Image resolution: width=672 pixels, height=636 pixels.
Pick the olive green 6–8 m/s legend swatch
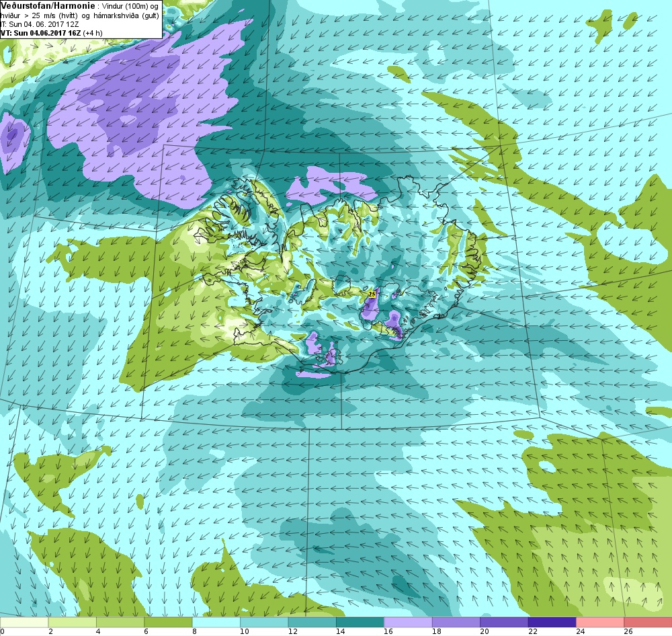(x=168, y=623)
